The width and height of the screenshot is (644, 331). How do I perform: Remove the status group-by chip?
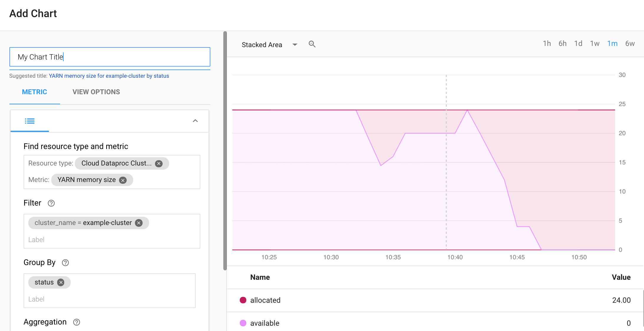coord(61,282)
